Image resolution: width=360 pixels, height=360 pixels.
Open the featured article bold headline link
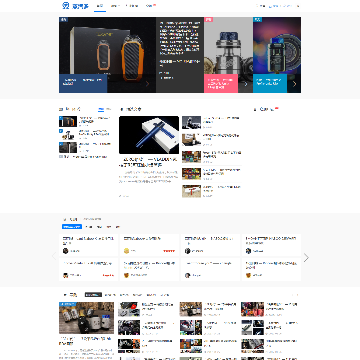148,162
